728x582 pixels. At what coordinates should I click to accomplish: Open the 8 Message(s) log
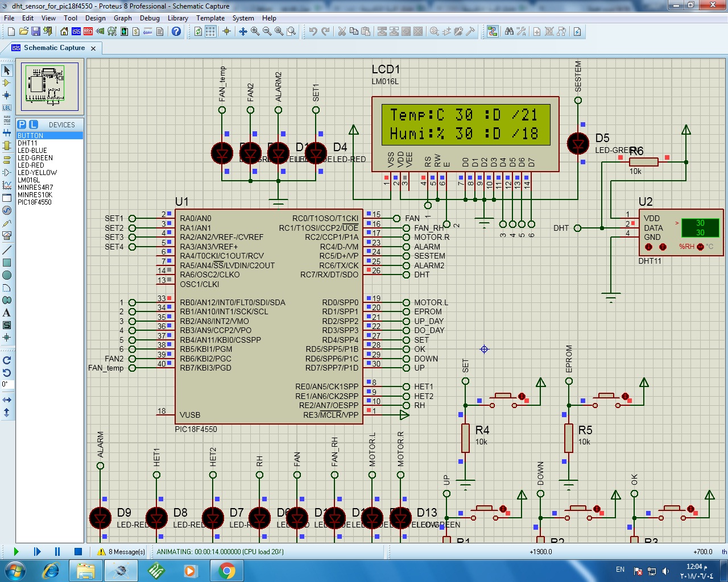pos(121,551)
